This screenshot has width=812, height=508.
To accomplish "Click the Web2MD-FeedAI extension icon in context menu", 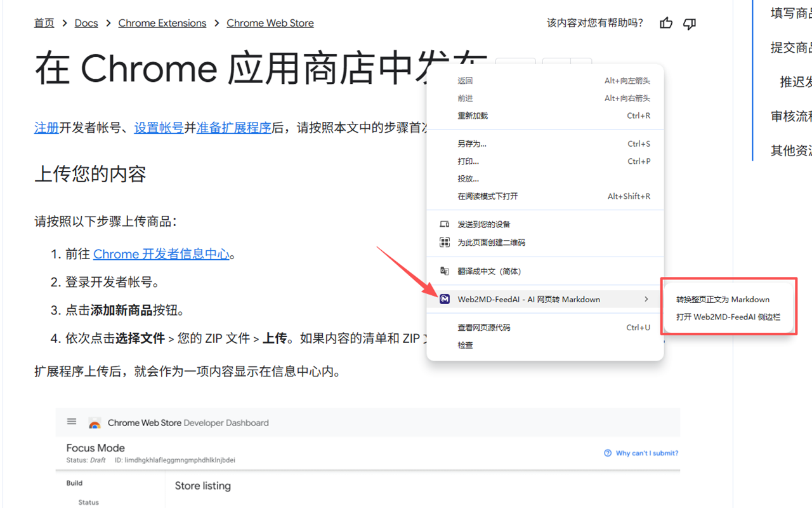I will [445, 299].
